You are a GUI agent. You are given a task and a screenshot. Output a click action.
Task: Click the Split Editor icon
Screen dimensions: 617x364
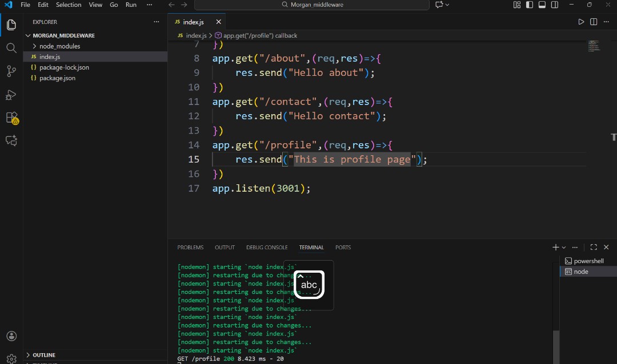click(593, 22)
